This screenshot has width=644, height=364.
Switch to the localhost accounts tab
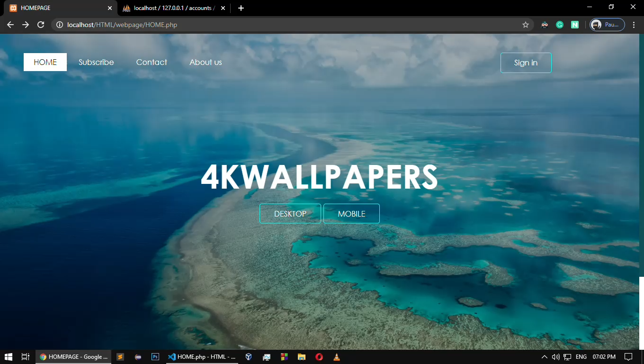click(170, 8)
